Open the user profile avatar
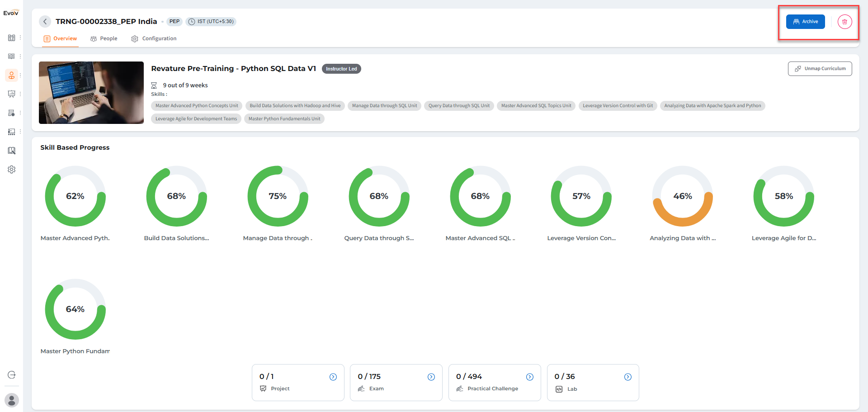 click(x=12, y=400)
